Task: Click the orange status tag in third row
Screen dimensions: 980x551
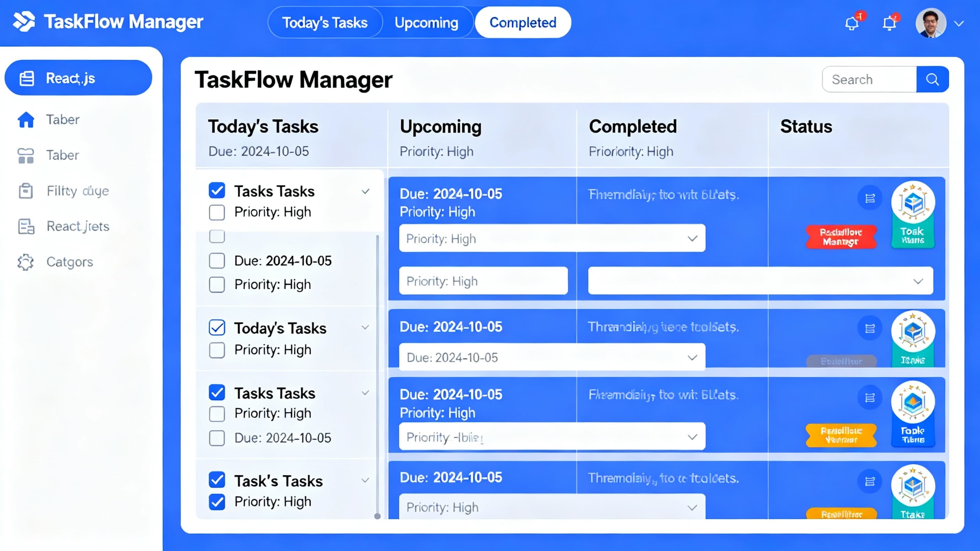Action: point(841,435)
